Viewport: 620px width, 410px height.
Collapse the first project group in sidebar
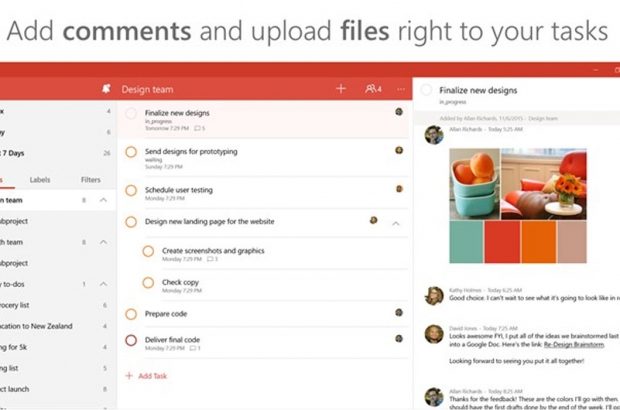tap(103, 201)
